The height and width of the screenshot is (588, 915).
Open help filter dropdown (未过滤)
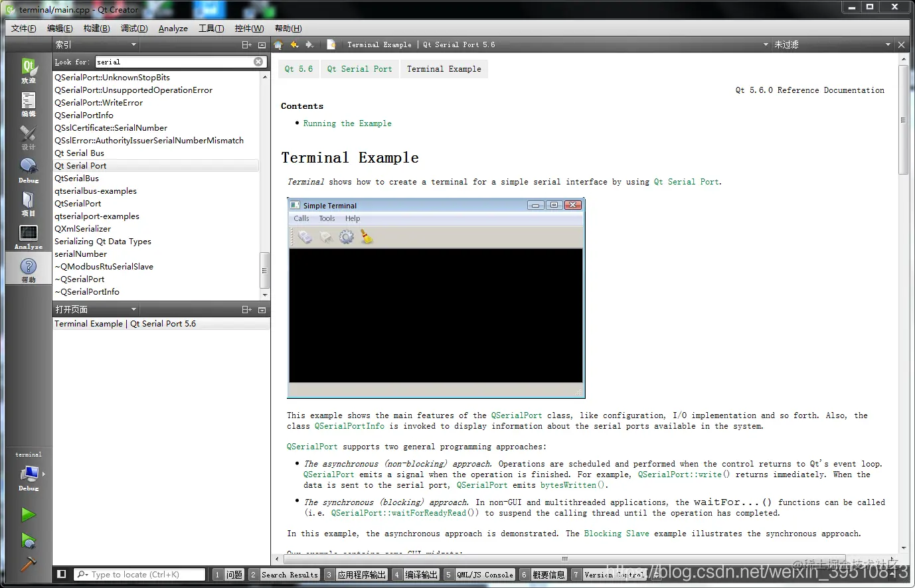833,44
